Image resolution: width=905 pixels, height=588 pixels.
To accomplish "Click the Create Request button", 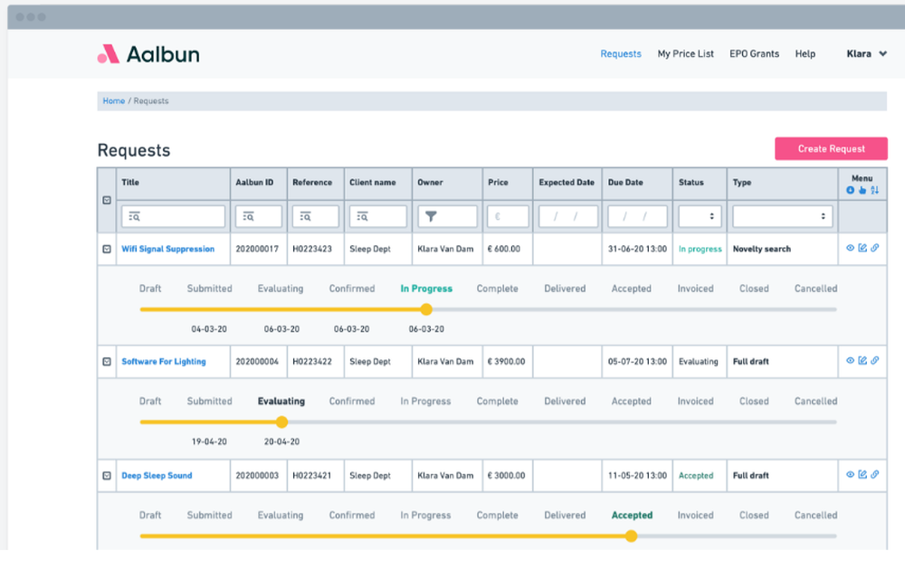I will pos(830,148).
